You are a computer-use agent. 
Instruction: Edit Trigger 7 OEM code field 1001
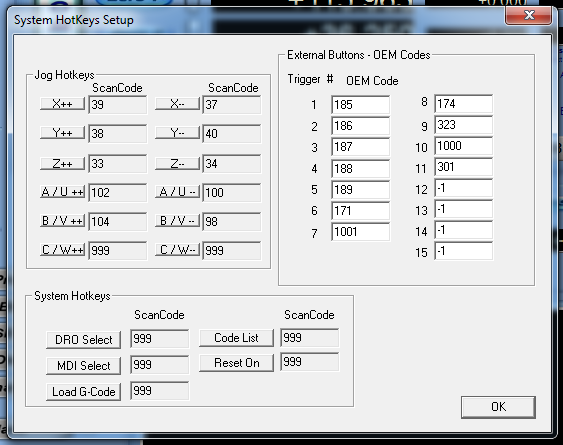[x=360, y=232]
